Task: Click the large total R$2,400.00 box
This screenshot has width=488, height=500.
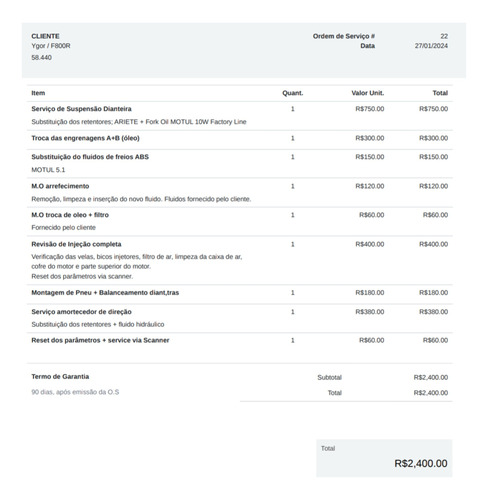Action: [x=384, y=458]
